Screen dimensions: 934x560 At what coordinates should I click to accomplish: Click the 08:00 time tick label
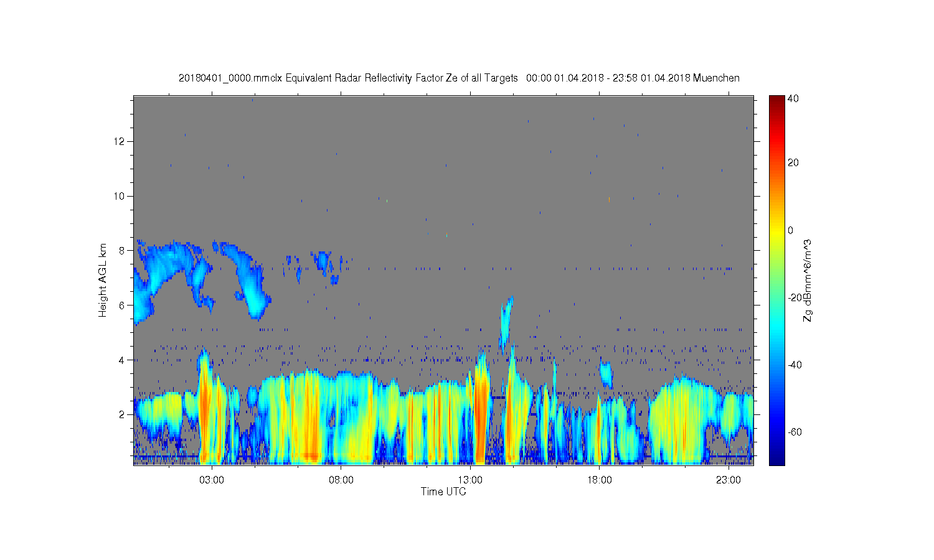341,480
